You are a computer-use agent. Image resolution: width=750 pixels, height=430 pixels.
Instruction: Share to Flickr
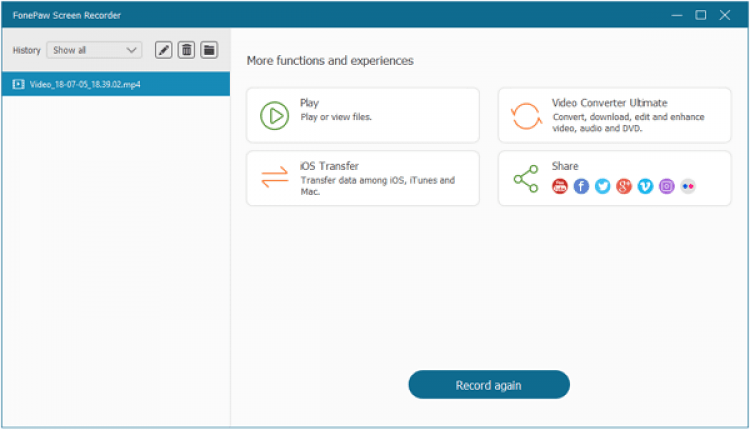coord(688,186)
